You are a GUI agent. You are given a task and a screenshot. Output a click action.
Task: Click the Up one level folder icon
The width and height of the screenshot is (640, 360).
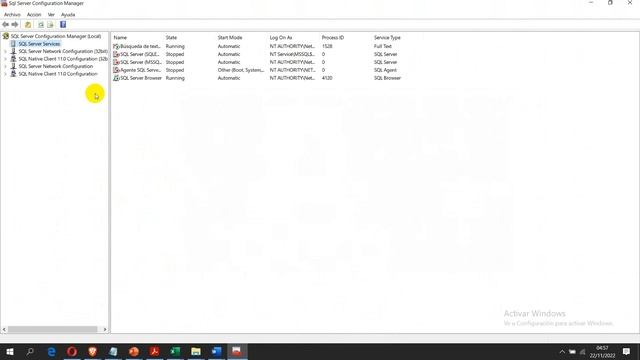point(28,25)
